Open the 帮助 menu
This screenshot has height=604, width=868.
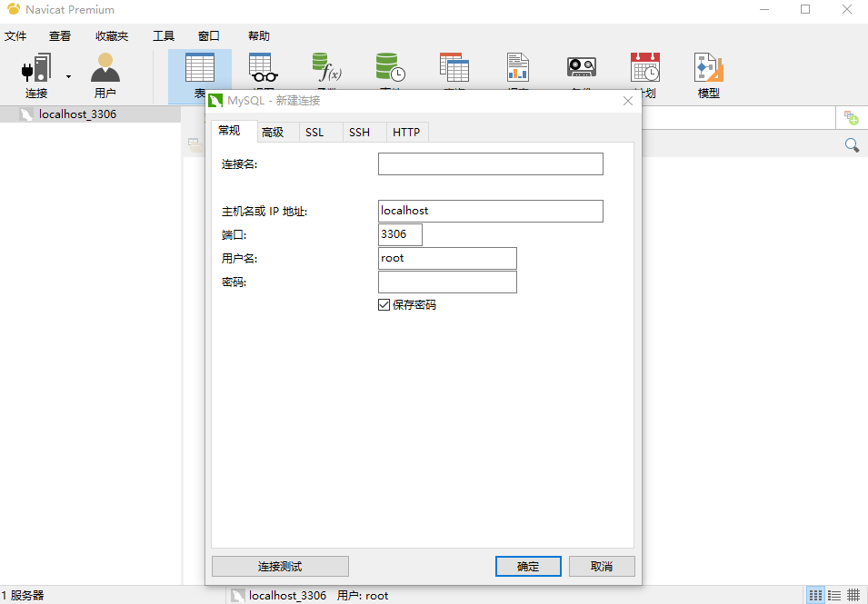258,36
